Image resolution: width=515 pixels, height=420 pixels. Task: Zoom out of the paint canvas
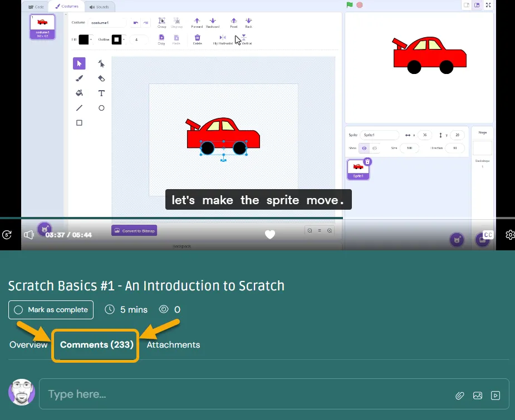coord(310,231)
